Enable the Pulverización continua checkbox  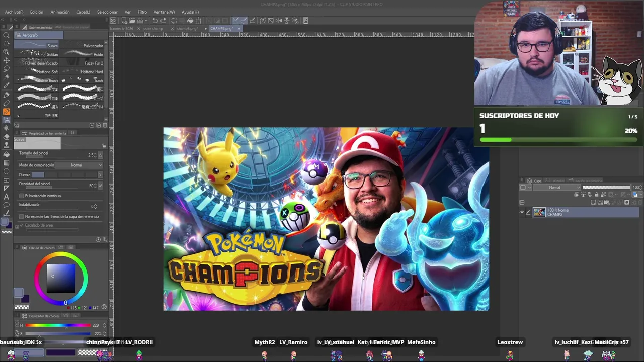(22, 196)
